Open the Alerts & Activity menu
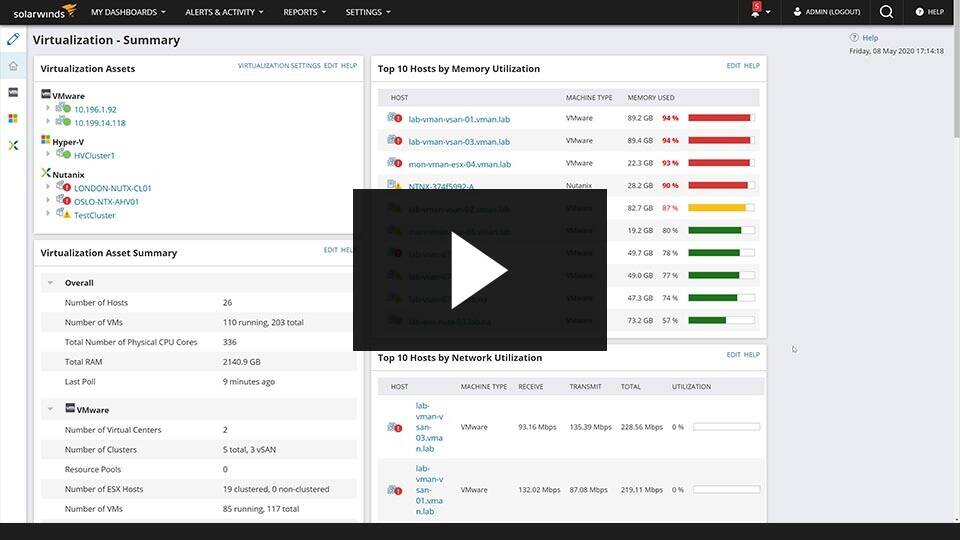This screenshot has height=540, width=960. [224, 12]
